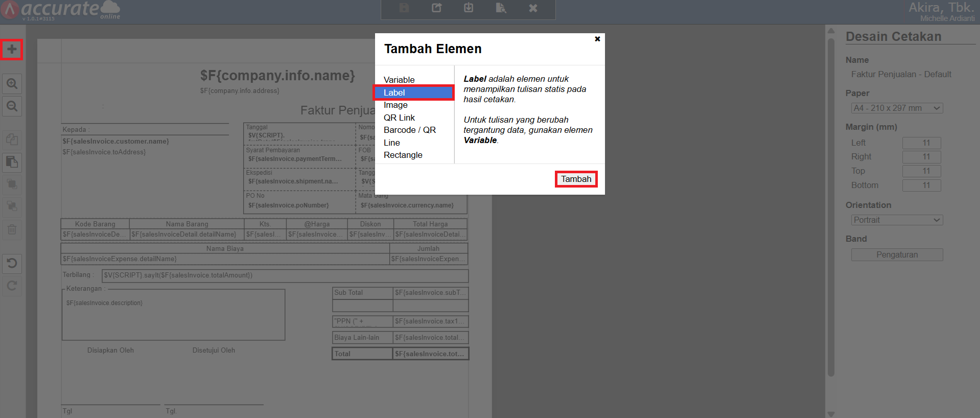
Task: Choose Image from the element list
Action: (x=395, y=105)
